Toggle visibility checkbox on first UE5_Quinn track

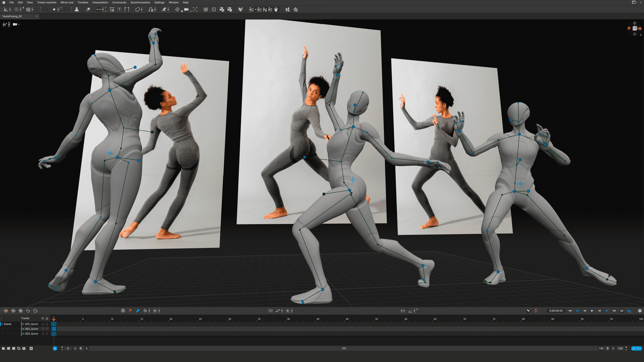coord(43,324)
